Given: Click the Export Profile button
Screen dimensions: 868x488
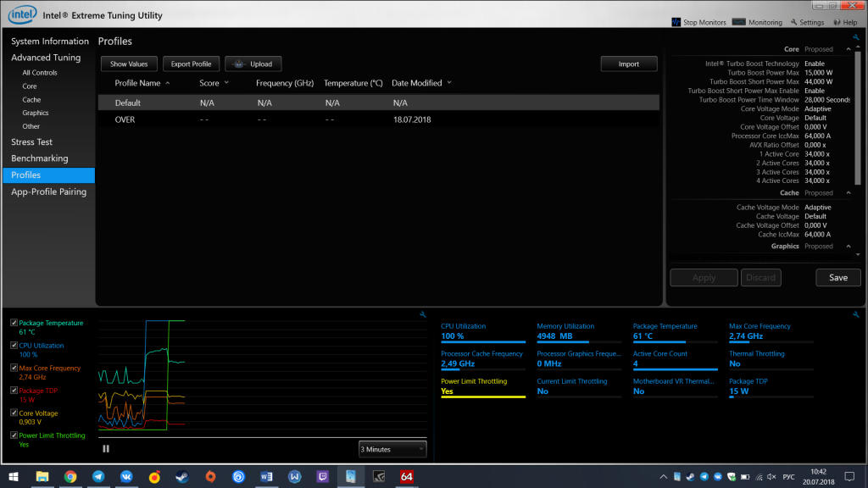Looking at the screenshot, I should (191, 64).
